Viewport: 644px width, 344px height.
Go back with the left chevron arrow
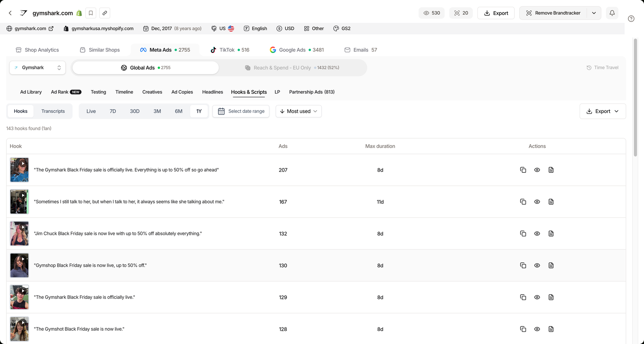(x=10, y=13)
